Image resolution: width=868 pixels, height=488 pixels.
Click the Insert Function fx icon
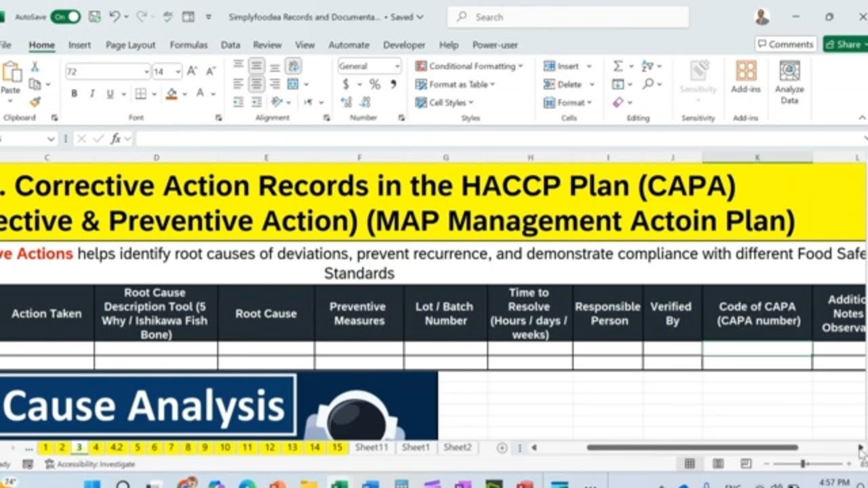pyautogui.click(x=116, y=138)
